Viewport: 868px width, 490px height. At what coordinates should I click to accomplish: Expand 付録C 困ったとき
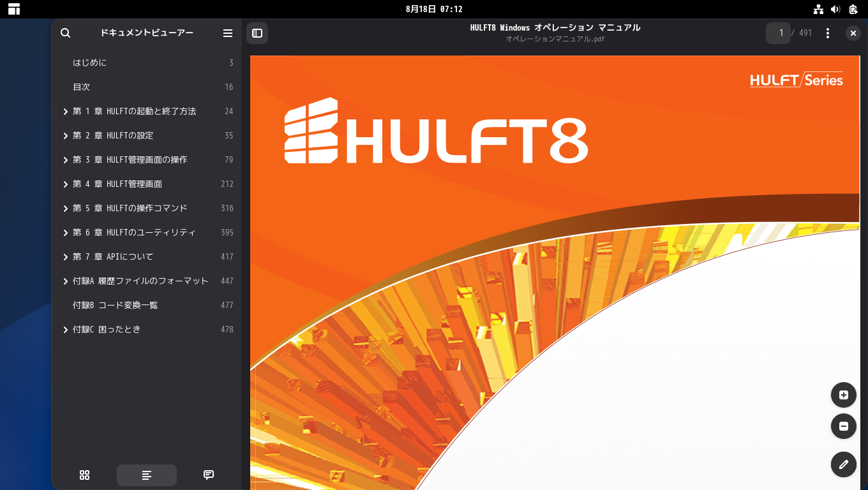[x=65, y=330]
